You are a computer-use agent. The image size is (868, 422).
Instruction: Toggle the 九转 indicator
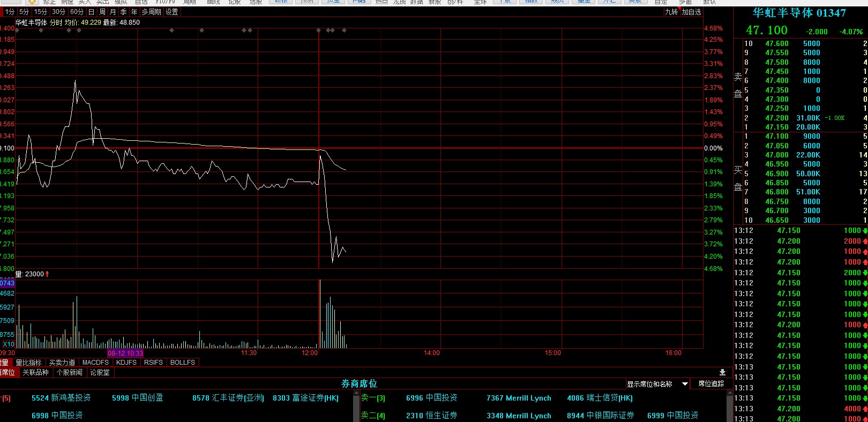tap(671, 12)
